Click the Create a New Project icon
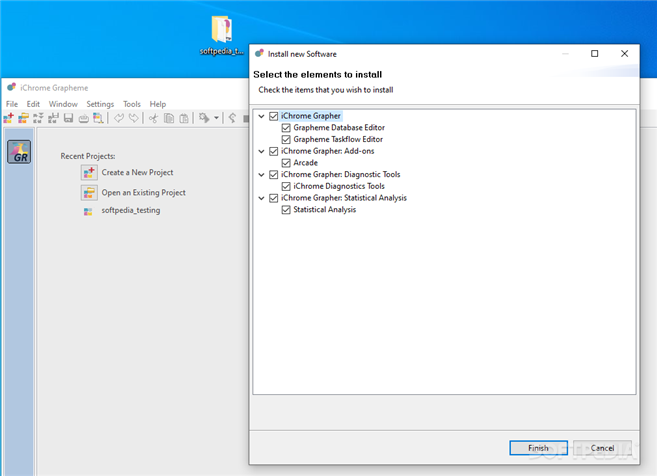This screenshot has width=657, height=476. tap(89, 172)
